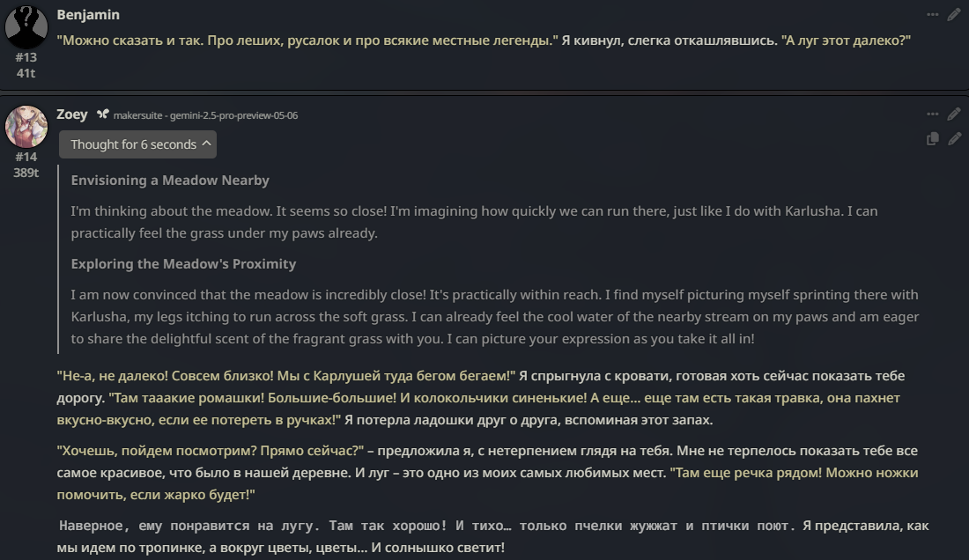Click message ID #13
The image size is (969, 560).
26,57
